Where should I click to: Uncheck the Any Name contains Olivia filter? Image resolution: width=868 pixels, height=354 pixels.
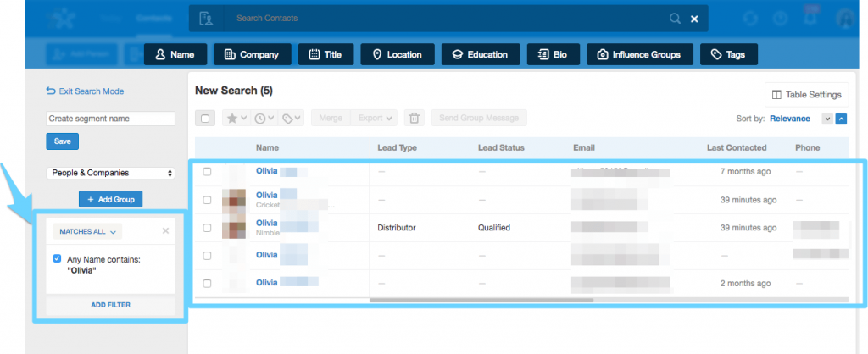tap(56, 258)
